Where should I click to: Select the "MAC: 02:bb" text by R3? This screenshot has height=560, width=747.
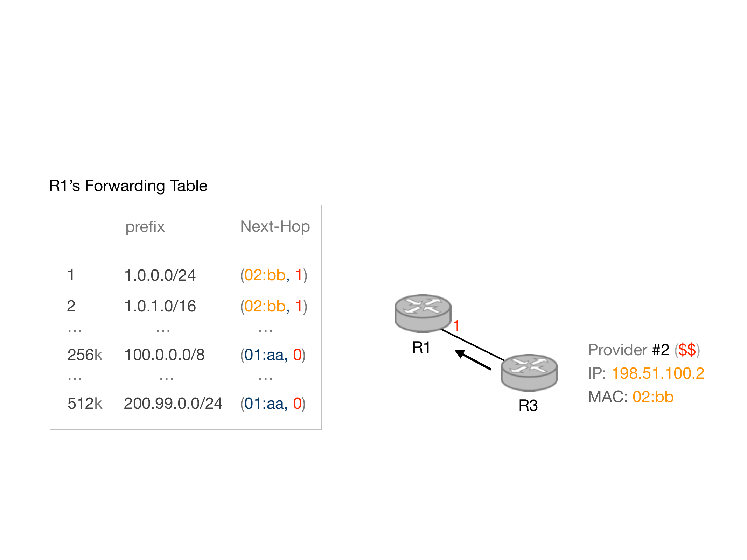pyautogui.click(x=630, y=397)
